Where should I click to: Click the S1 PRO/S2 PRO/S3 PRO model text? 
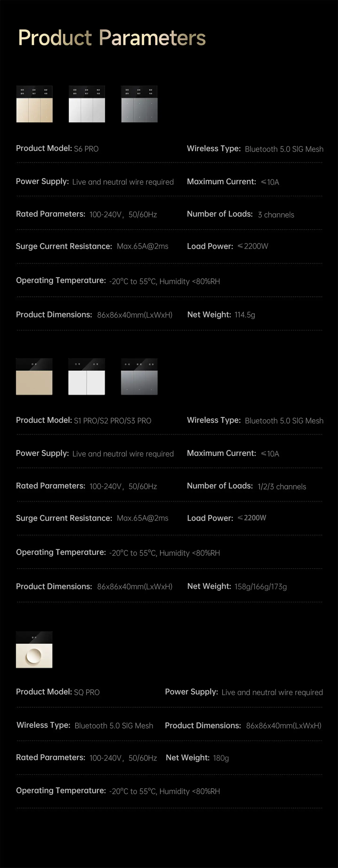113,421
